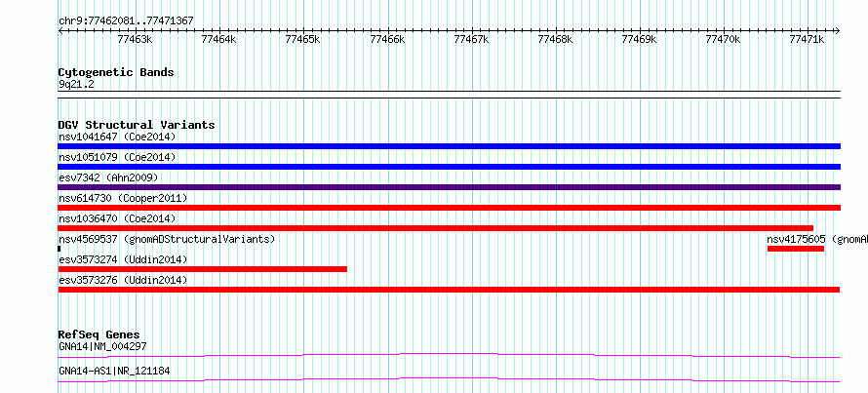Image resolution: width=868 pixels, height=393 pixels.
Task: Click the purple bar for esv7342
Action: coord(449,187)
